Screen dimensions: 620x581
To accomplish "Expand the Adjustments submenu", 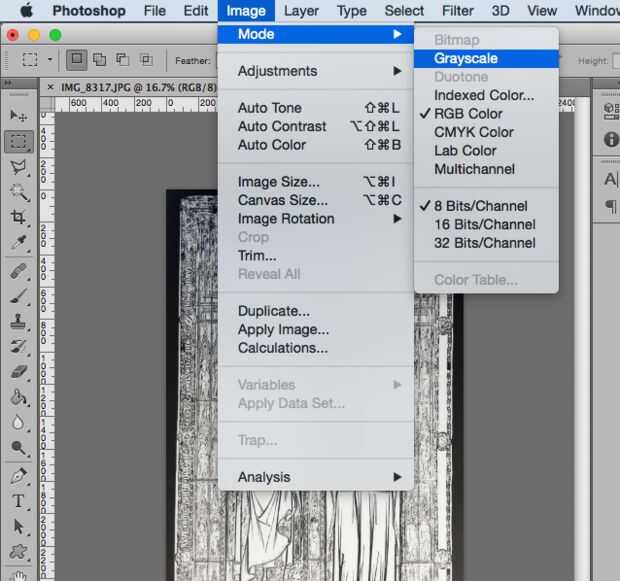I will pyautogui.click(x=316, y=71).
